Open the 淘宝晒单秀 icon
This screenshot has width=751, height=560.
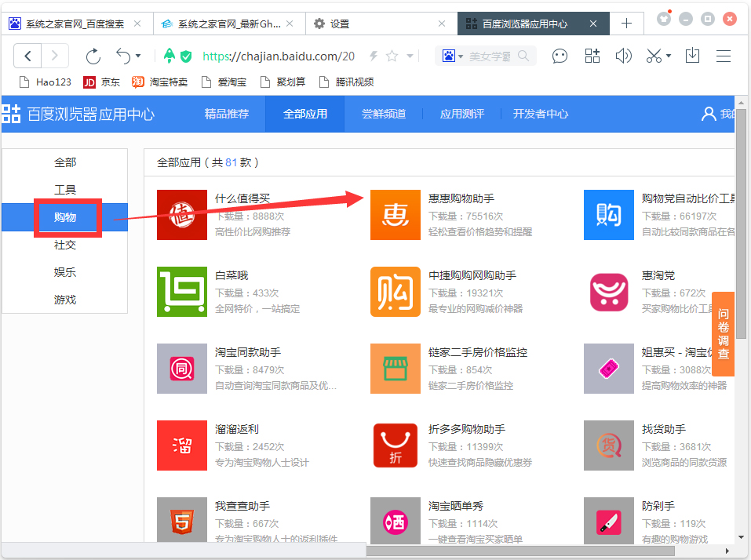(396, 520)
